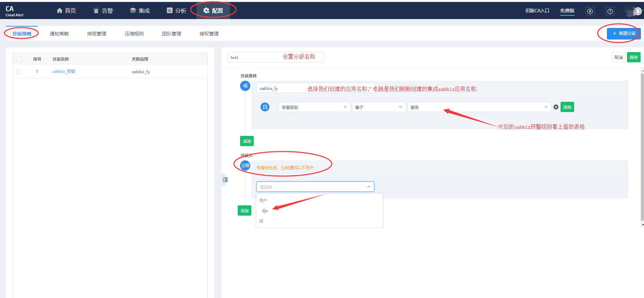The image size is (644, 298).
Task: Click the dispatch name input containing test
Action: coord(276,57)
